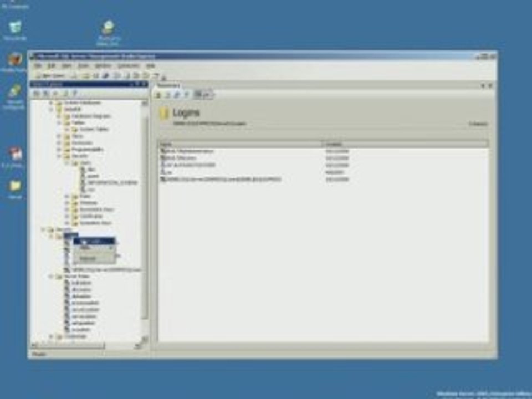Click the sysadmin server role icon

point(67,329)
